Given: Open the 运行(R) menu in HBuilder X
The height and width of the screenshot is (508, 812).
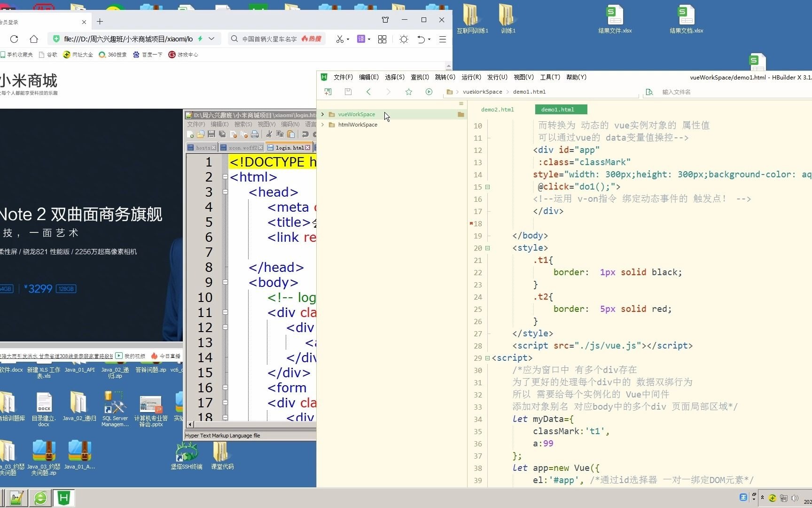Looking at the screenshot, I should tap(471, 77).
